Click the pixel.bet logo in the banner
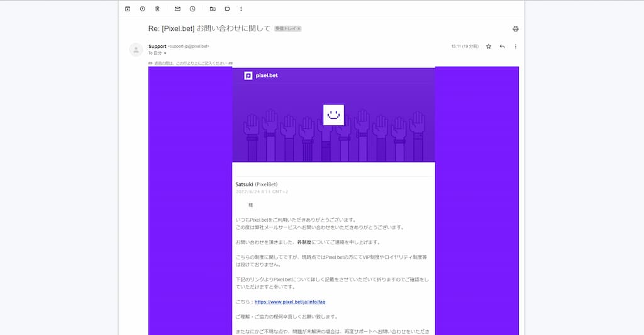This screenshot has width=644, height=335. (261, 76)
